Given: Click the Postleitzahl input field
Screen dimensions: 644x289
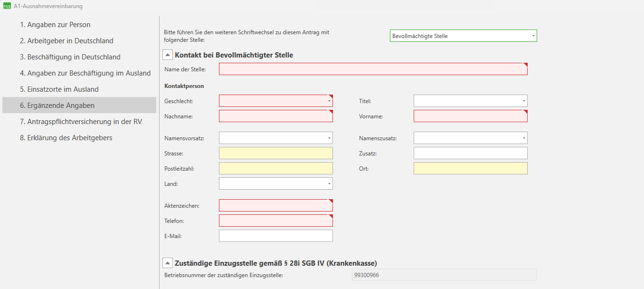Looking at the screenshot, I should 275,168.
